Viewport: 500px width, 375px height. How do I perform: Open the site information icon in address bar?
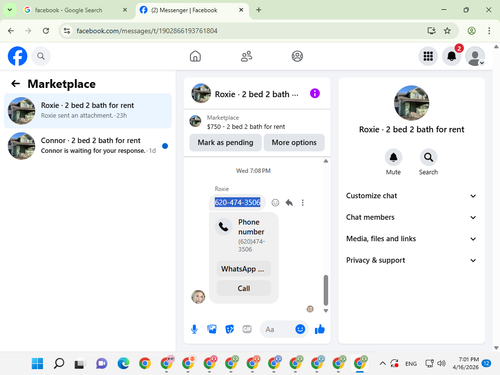click(67, 31)
